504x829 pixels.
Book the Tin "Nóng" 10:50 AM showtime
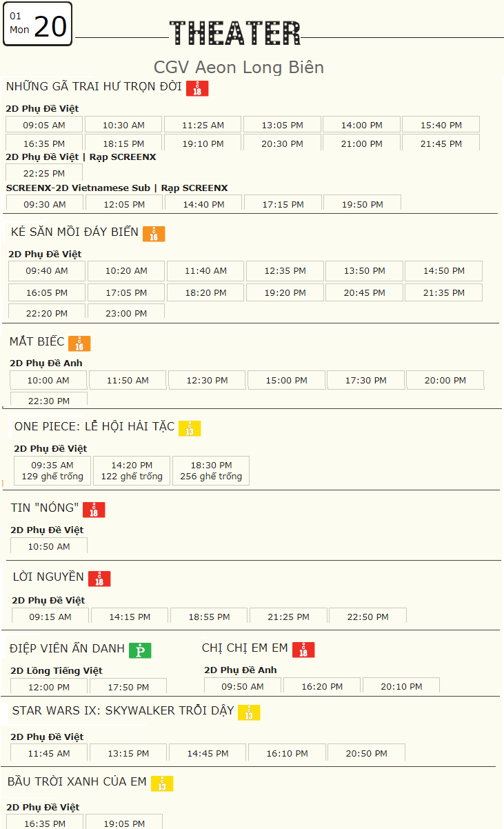tap(49, 546)
